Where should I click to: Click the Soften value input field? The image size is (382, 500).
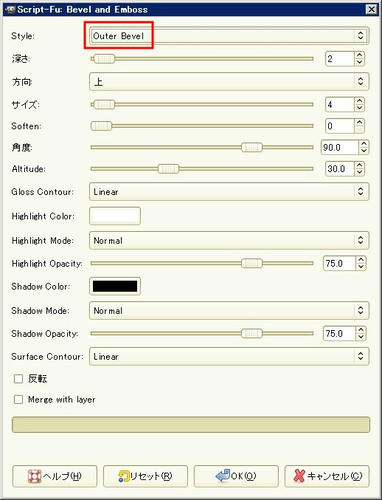pos(339,126)
